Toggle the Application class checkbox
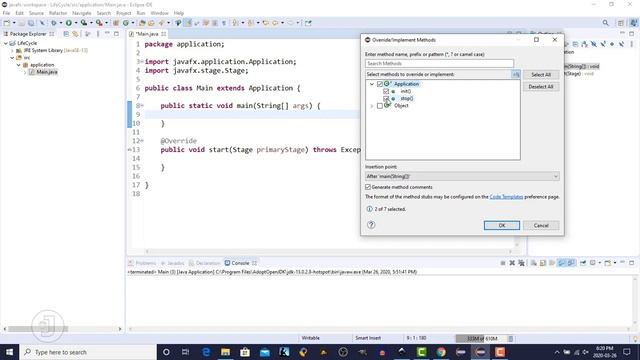 (380, 84)
